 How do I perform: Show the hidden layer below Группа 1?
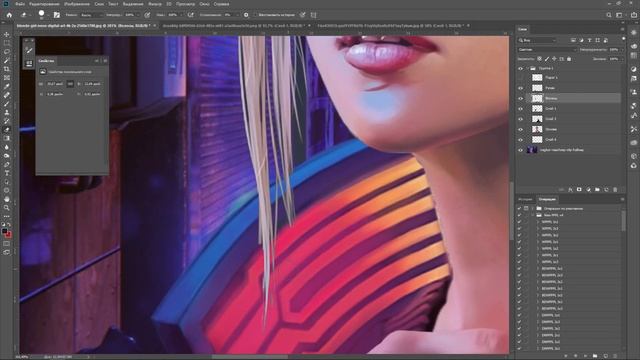tap(520, 78)
